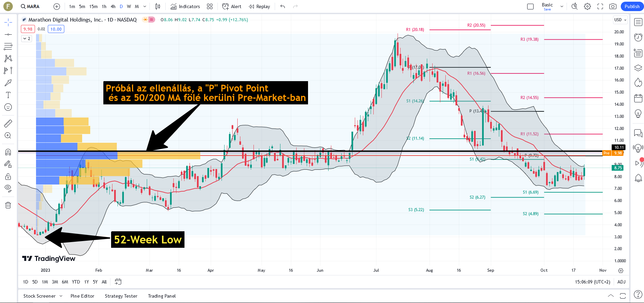Viewport: 644px width, 303px height.
Task: Switch to the 1m timeframe
Action: tap(72, 6)
